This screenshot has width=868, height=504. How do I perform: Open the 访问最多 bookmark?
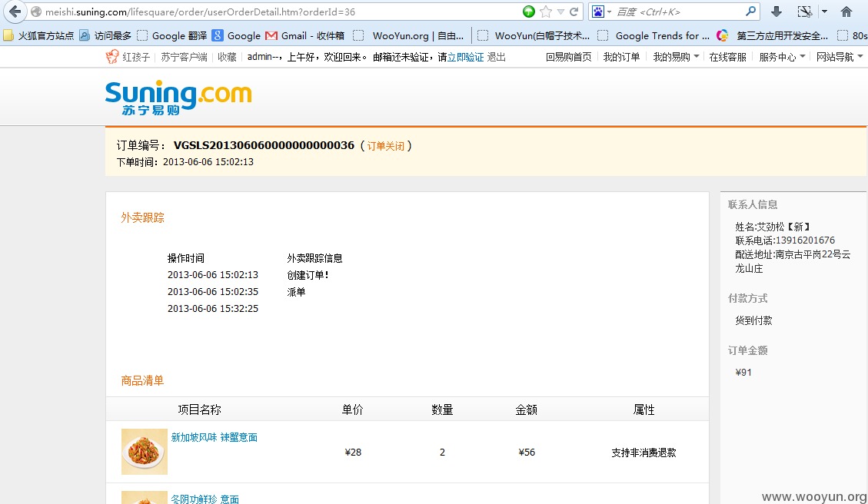106,35
